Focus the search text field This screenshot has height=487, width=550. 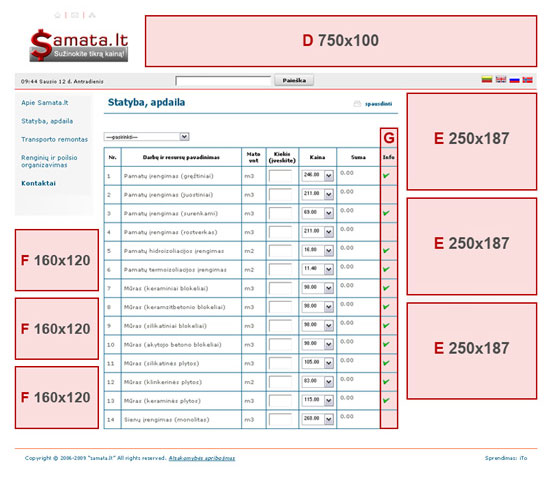223,81
